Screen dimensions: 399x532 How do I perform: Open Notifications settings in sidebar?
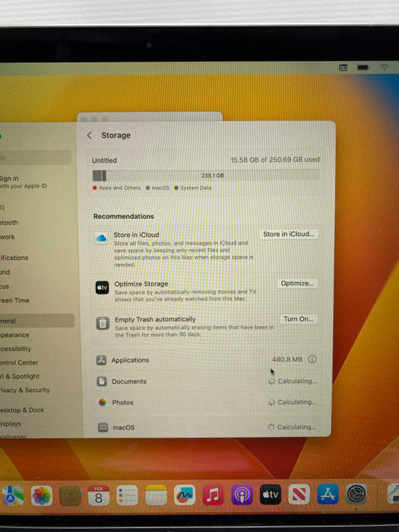[14, 258]
